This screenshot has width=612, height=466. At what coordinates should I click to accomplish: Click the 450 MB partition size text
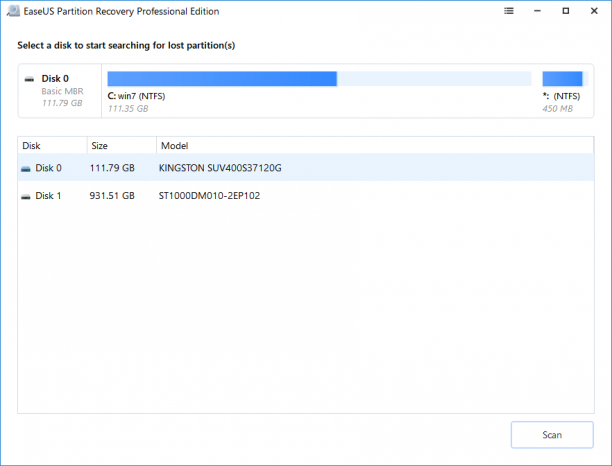(x=557, y=108)
